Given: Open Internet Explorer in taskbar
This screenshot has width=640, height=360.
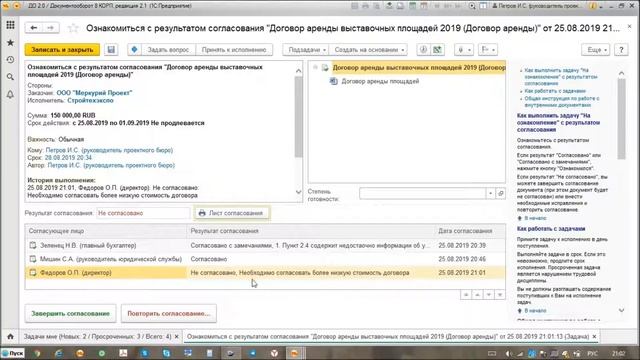Looking at the screenshot, I should (58, 353).
